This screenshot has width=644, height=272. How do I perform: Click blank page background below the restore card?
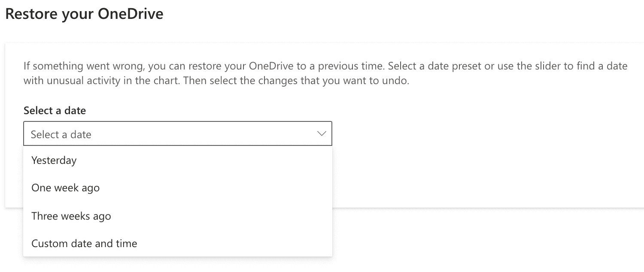coord(485,240)
